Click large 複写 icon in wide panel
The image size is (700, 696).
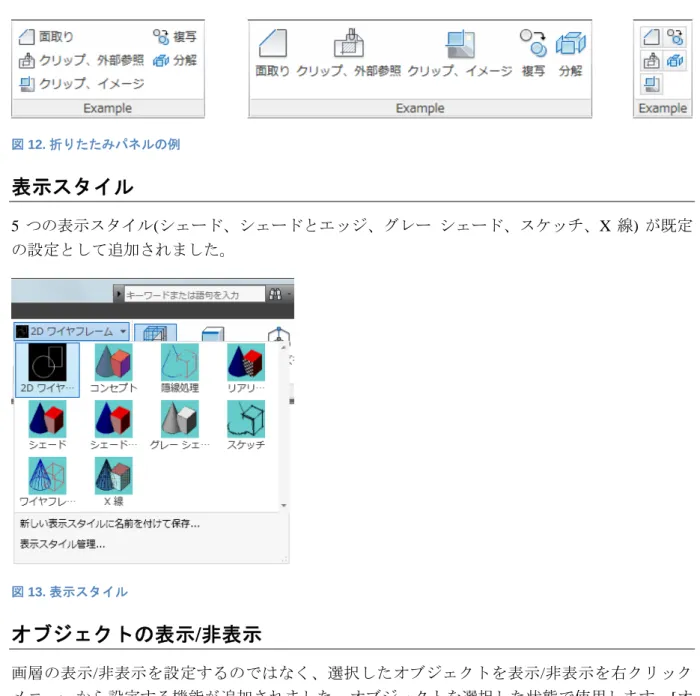[x=533, y=43]
